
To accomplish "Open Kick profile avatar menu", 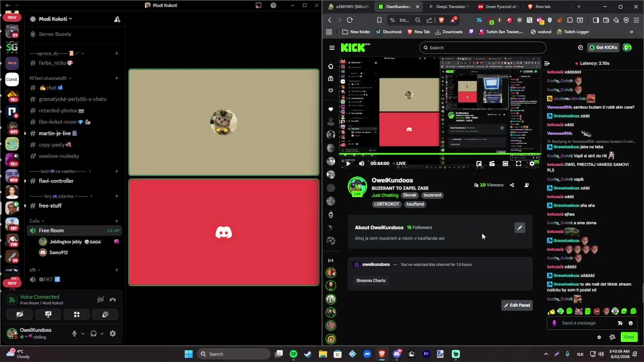I will pyautogui.click(x=627, y=48).
